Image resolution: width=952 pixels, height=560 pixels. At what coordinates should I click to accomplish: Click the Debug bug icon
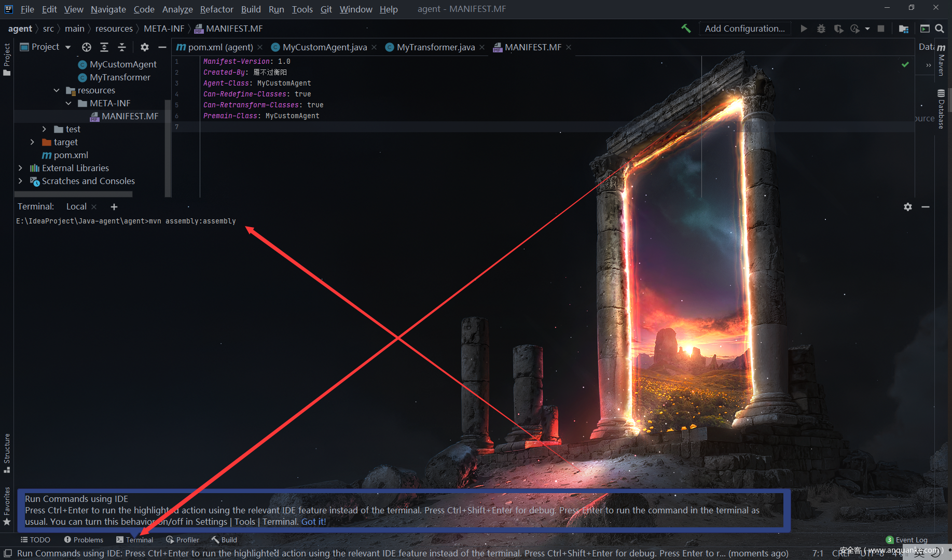tap(821, 29)
